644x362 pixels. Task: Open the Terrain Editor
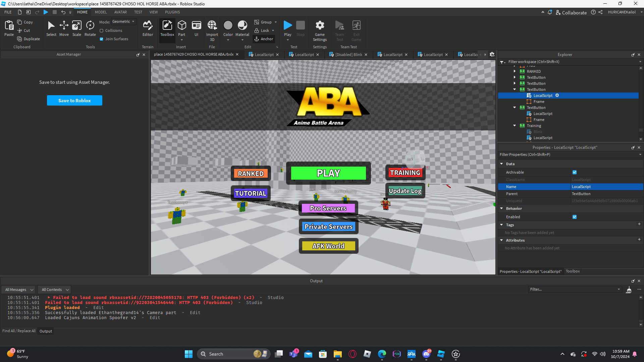[x=148, y=28]
